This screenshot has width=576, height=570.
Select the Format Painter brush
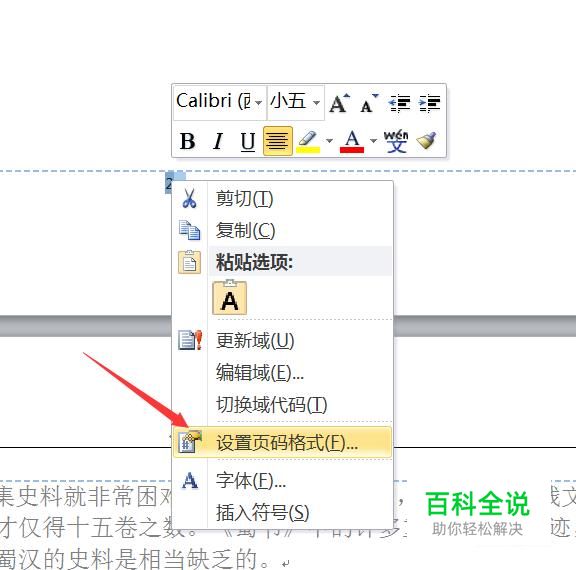(x=426, y=141)
